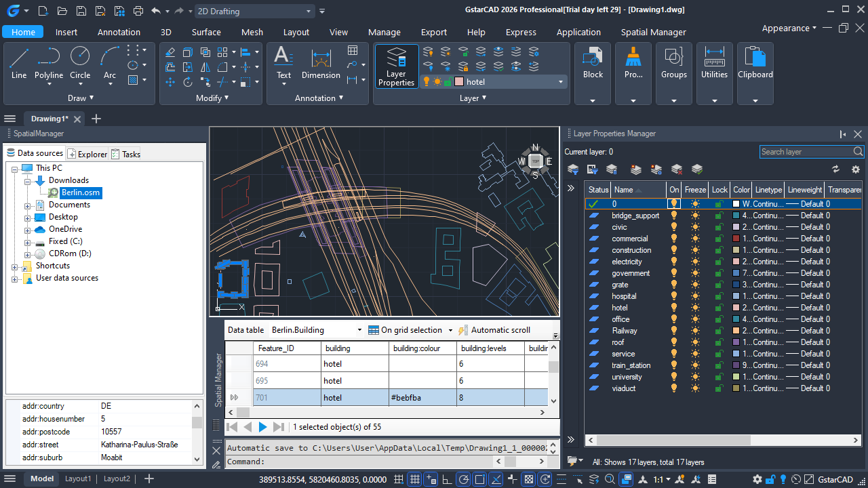Click the Layout1 tab button
The width and height of the screenshot is (868, 488).
(78, 479)
